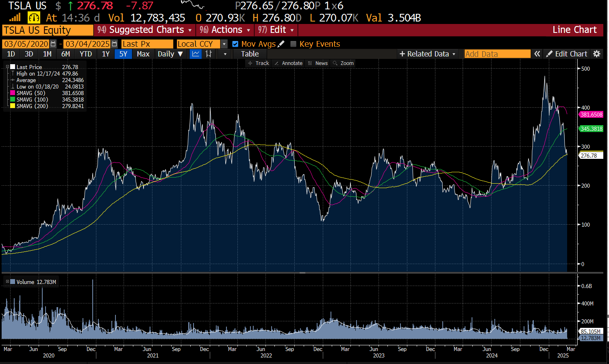Open the Daily periodicity dropdown

pyautogui.click(x=170, y=54)
